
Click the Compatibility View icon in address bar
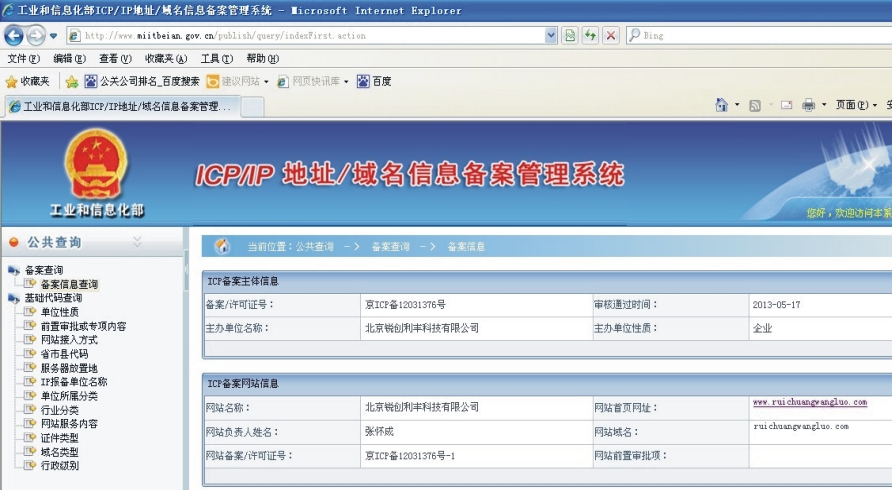(x=569, y=35)
